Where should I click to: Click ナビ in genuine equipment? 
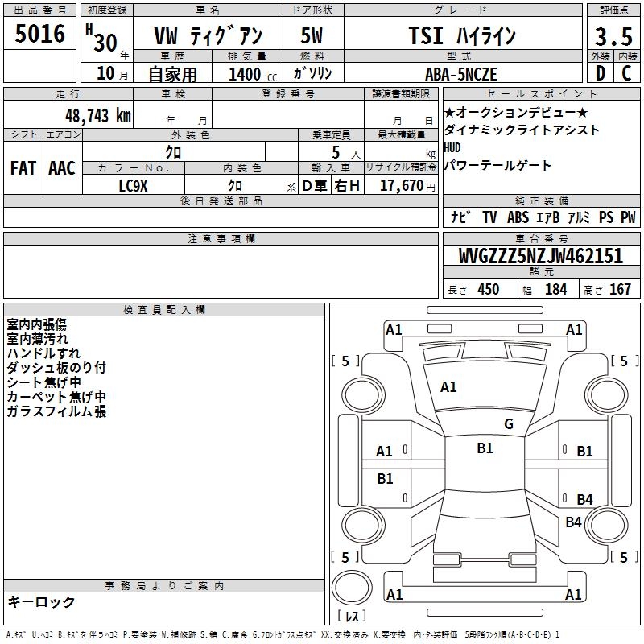pyautogui.click(x=460, y=217)
